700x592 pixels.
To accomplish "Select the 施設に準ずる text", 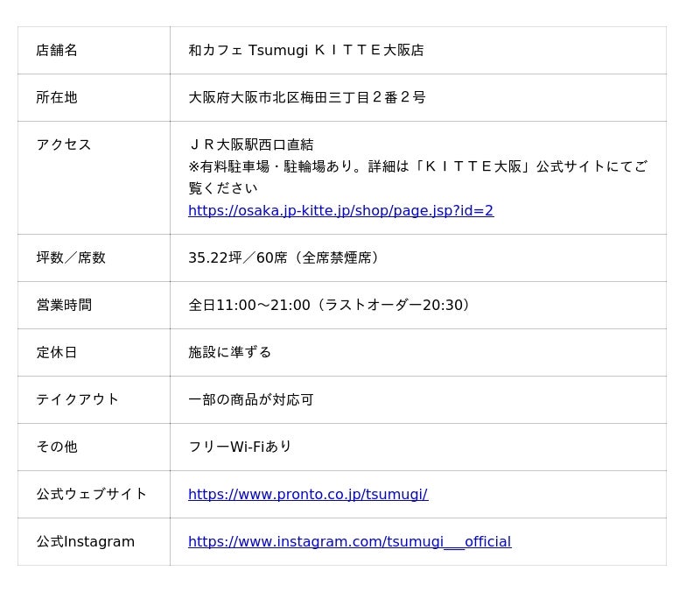I will (x=229, y=353).
